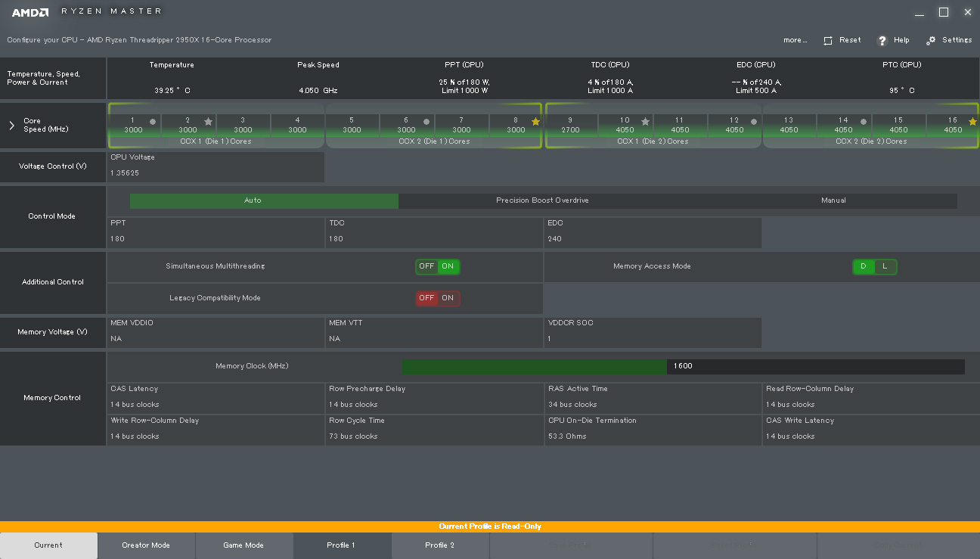Switch to the Profile 2 tab
Screen dimensions: 980x559
(x=440, y=545)
